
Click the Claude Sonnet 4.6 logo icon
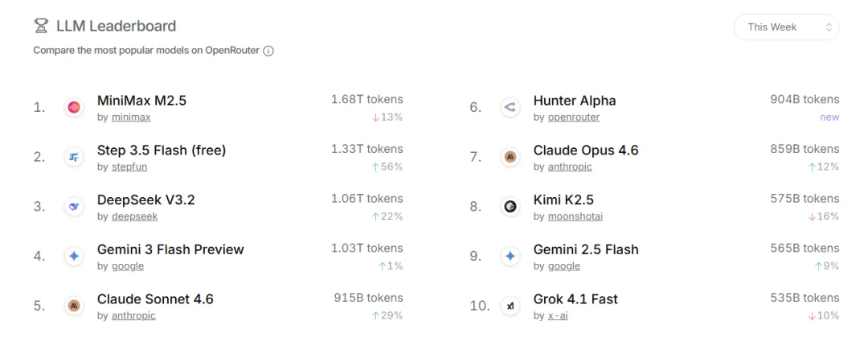(74, 306)
